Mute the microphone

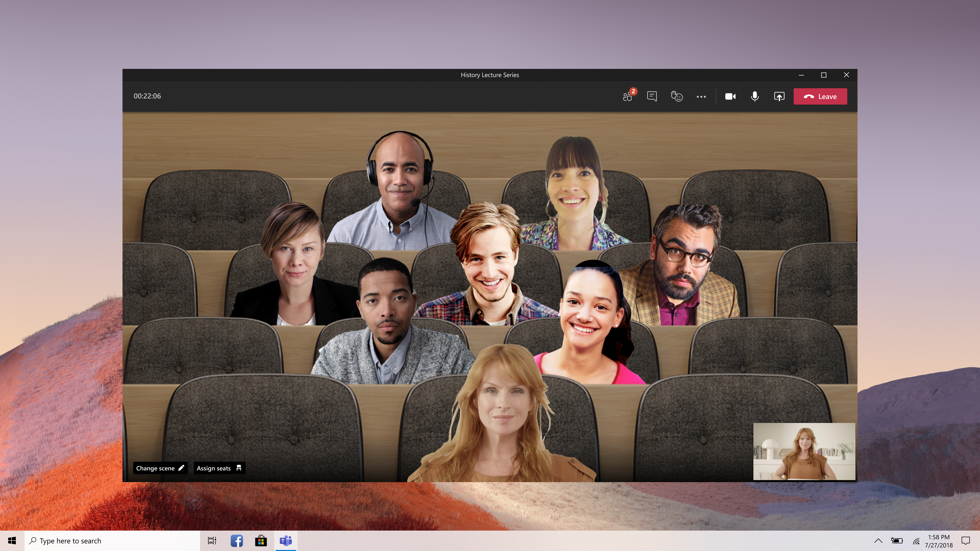[x=755, y=97]
